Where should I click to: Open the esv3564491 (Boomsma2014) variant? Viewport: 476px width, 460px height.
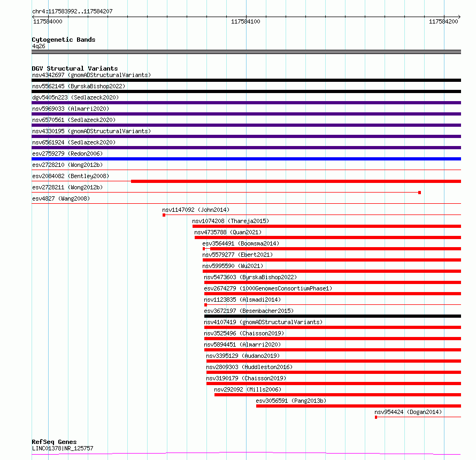[x=241, y=243]
